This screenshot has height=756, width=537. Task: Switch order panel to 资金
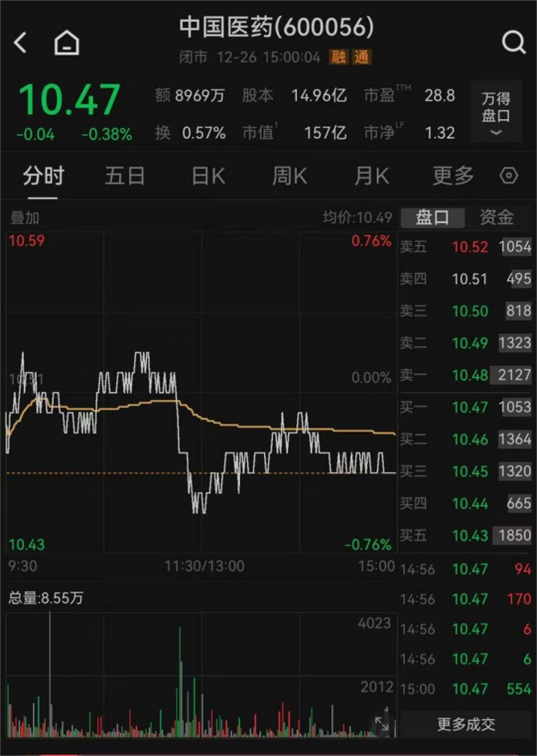click(497, 217)
